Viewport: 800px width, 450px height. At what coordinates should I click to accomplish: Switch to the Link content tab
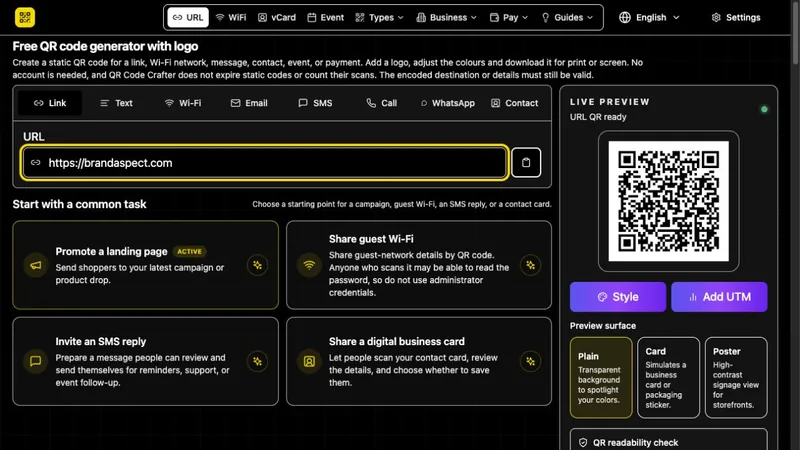[x=50, y=103]
